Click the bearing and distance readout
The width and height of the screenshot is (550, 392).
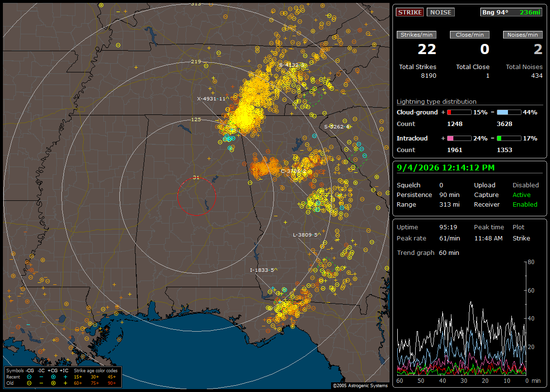(x=511, y=12)
